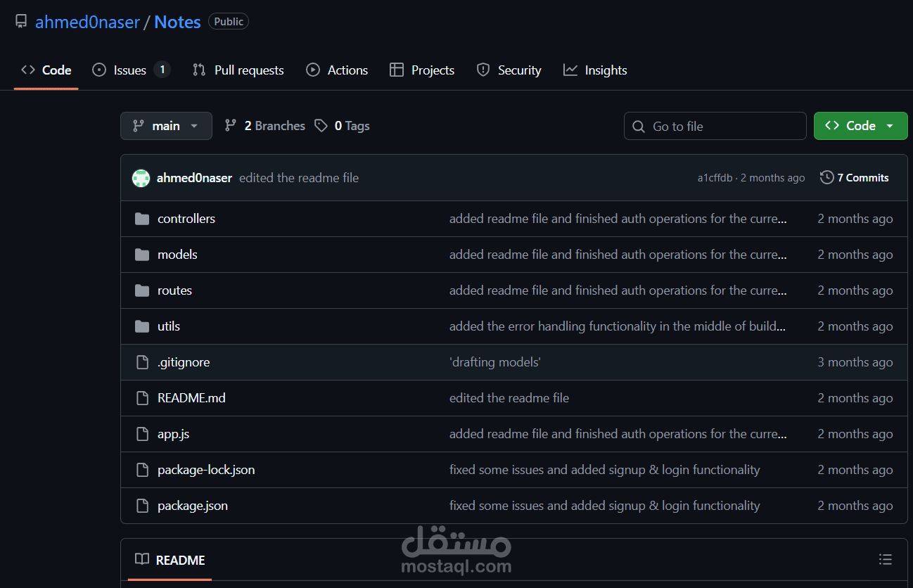This screenshot has height=588, width=913.
Task: Click the magnifier icon in Go to file
Action: [x=639, y=127]
